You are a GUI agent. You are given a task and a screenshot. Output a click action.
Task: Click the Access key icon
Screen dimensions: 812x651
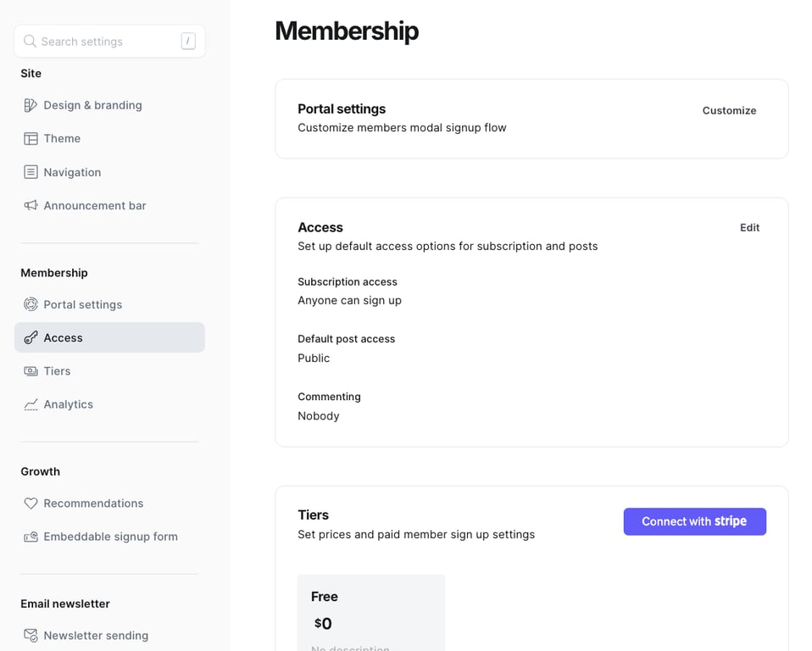click(x=31, y=337)
